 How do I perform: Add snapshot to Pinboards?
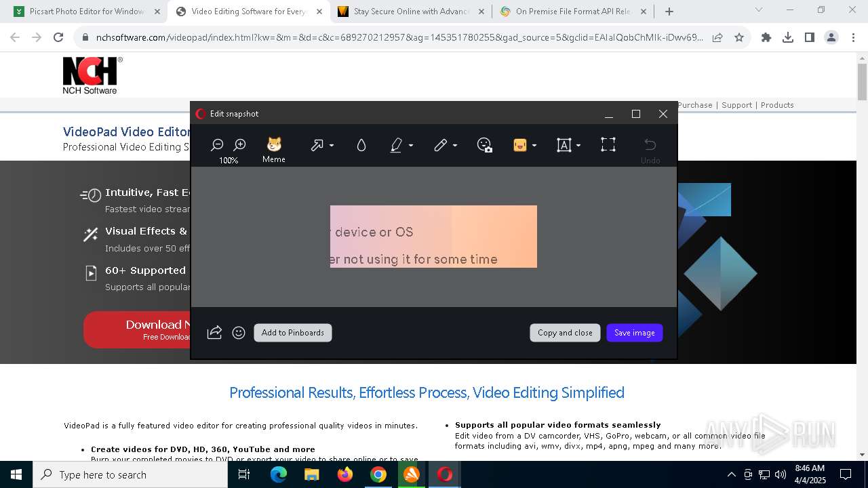(293, 333)
